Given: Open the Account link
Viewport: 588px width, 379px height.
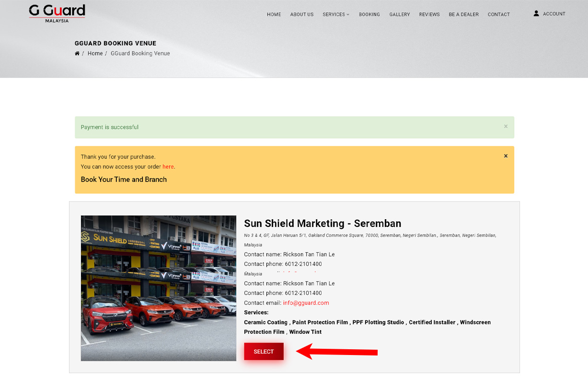Looking at the screenshot, I should (x=554, y=14).
